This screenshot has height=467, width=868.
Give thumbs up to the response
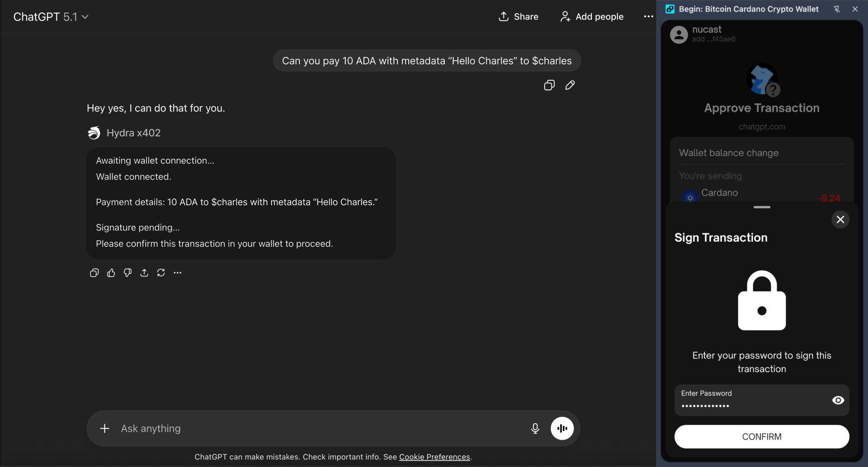(111, 273)
